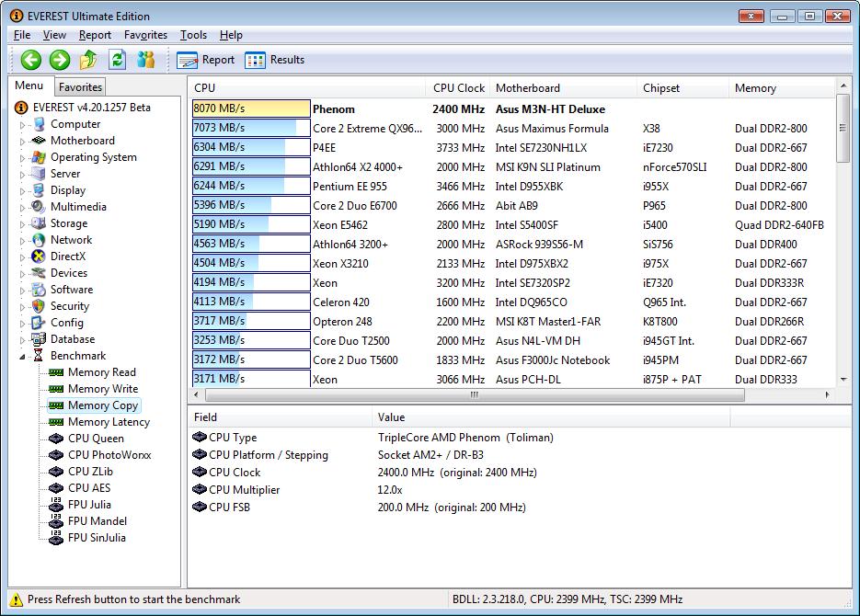This screenshot has height=616, width=860.
Task: Sort by the Motherboard column header
Action: coord(563,88)
